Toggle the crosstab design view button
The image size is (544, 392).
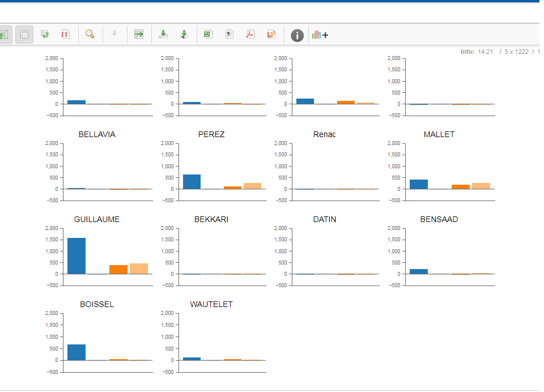tap(24, 34)
